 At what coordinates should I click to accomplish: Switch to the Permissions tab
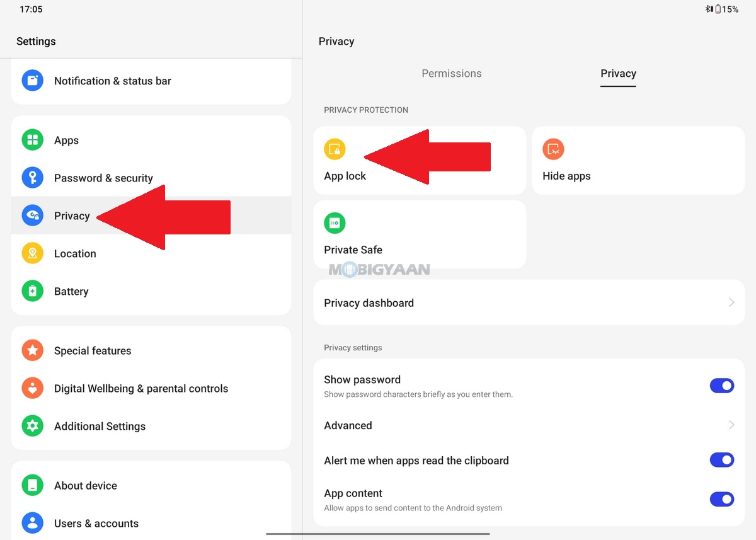451,74
